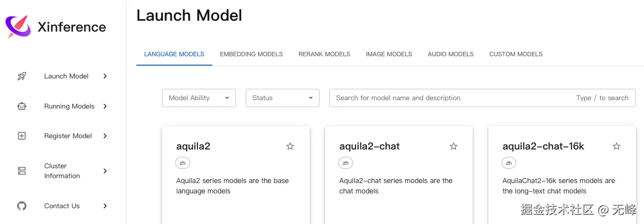Image resolution: width=644 pixels, height=224 pixels.
Task: Open the Model Ability dropdown
Action: [x=199, y=98]
